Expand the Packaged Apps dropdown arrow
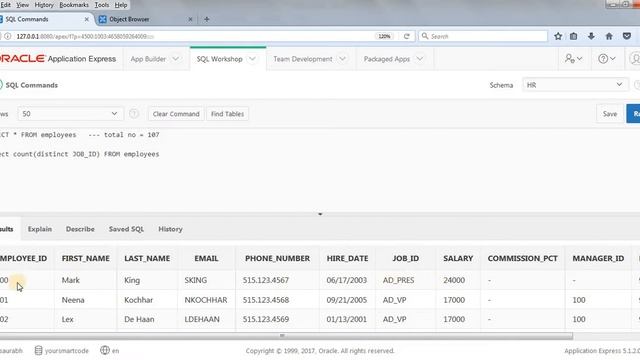The width and height of the screenshot is (640, 360). point(420,59)
